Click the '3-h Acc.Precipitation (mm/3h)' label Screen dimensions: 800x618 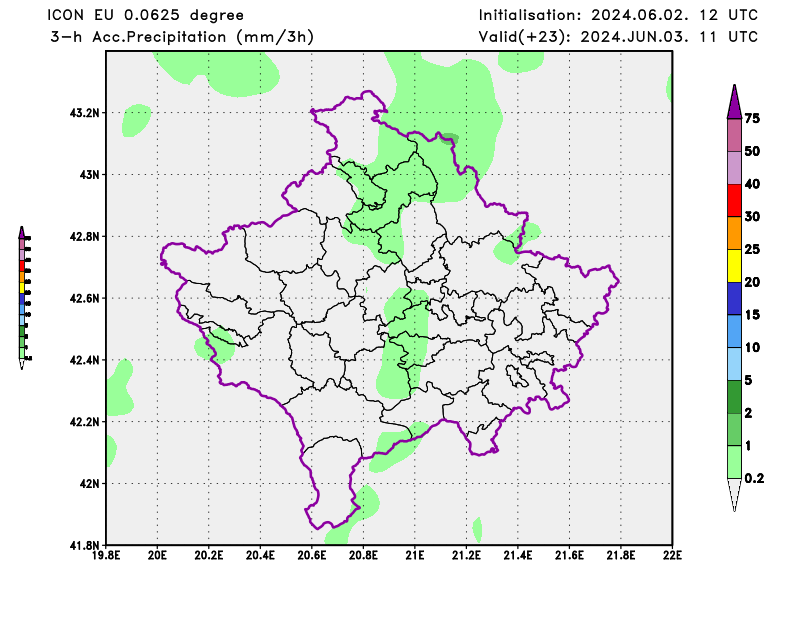click(x=182, y=37)
